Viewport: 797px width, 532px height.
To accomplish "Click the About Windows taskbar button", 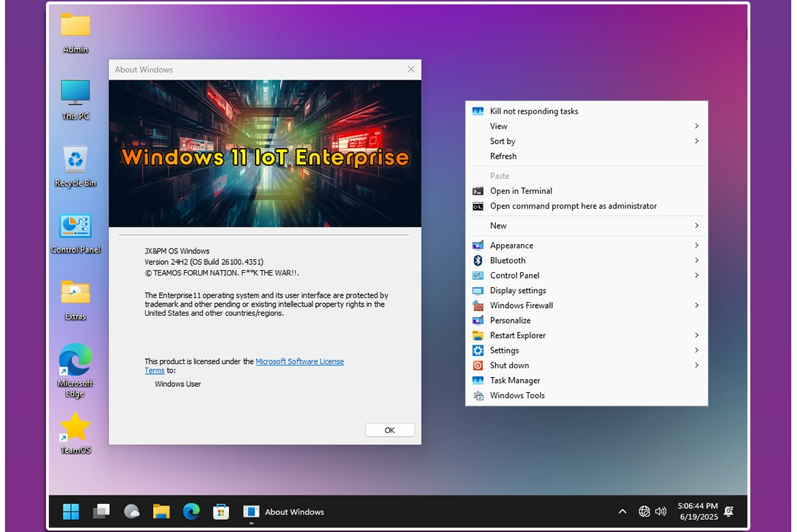I will pyautogui.click(x=284, y=511).
